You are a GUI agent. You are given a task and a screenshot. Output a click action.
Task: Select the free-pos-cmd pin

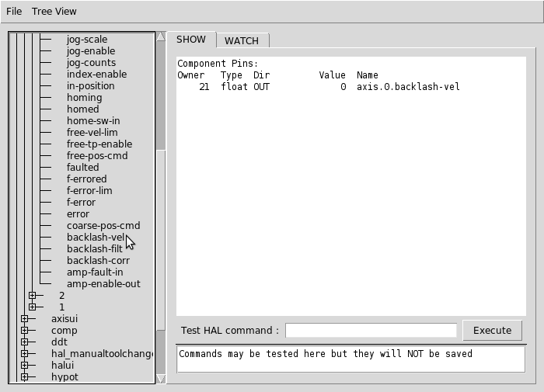97,156
